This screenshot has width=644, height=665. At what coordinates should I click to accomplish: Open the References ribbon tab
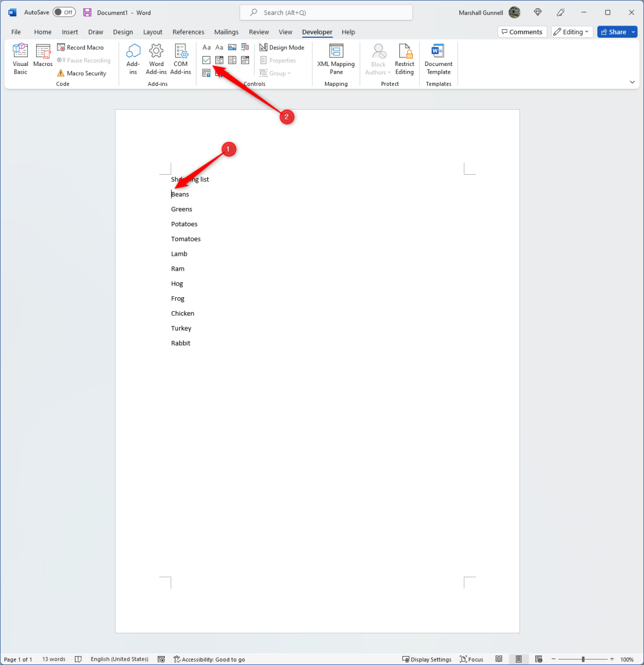coord(189,32)
